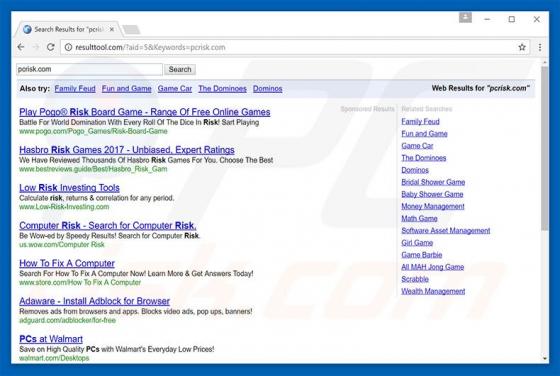Click the address bar URL resulttool.com

coord(150,47)
